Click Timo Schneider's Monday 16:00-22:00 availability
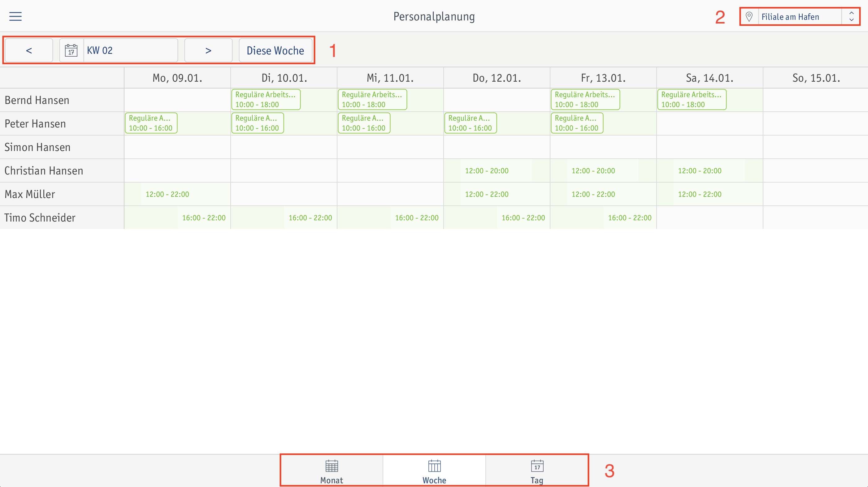 204,218
